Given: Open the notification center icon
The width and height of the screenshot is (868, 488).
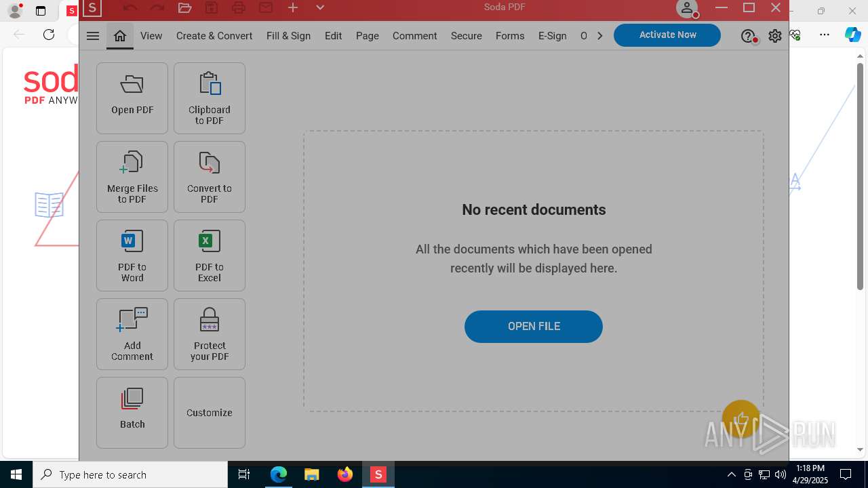Looking at the screenshot, I should pos(846,474).
